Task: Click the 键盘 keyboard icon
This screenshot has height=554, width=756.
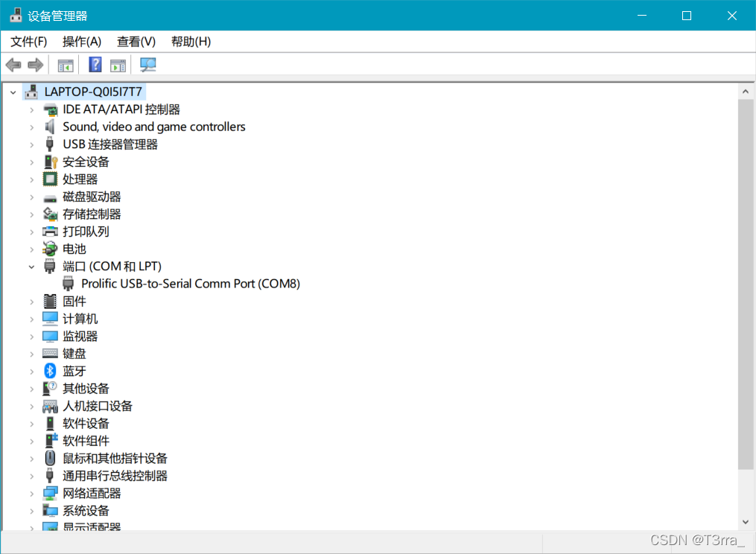Action: tap(50, 354)
